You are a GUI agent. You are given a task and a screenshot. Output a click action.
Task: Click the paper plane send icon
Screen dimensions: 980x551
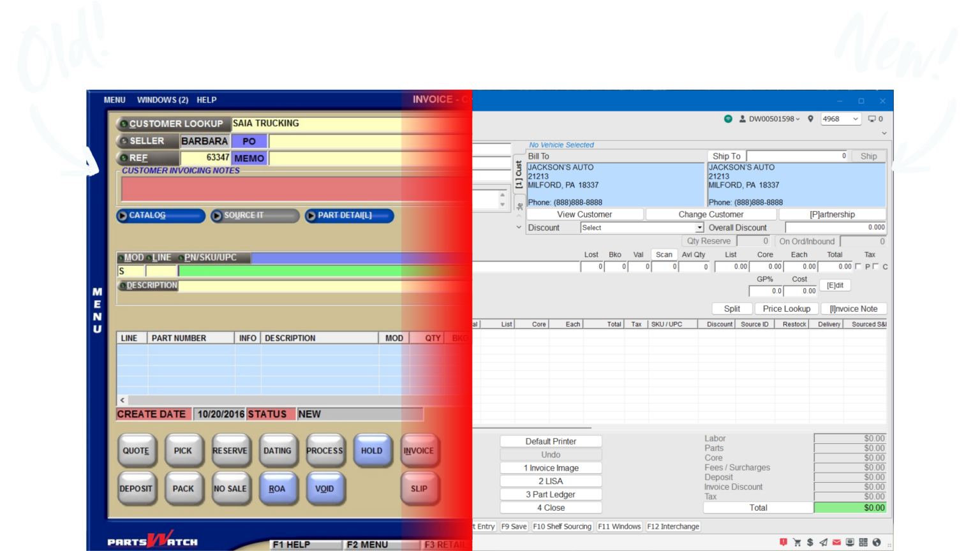point(824,542)
